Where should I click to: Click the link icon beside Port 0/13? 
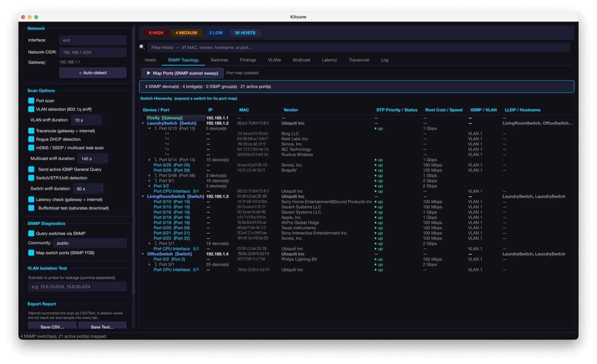(x=156, y=128)
